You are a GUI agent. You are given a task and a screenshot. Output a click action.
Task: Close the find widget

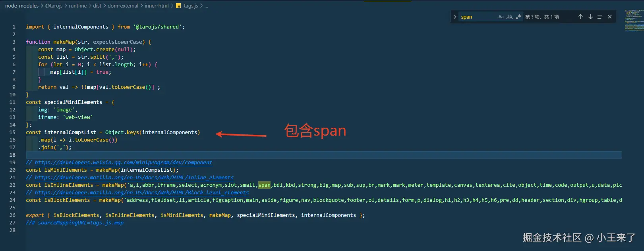610,17
